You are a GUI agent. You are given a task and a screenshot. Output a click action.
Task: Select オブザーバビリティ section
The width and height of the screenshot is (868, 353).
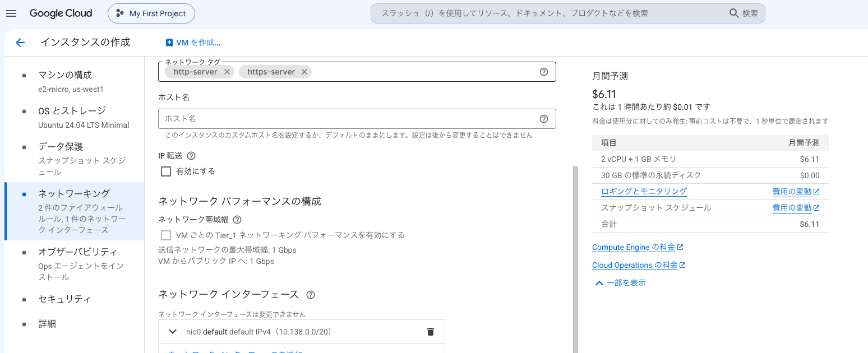click(75, 264)
